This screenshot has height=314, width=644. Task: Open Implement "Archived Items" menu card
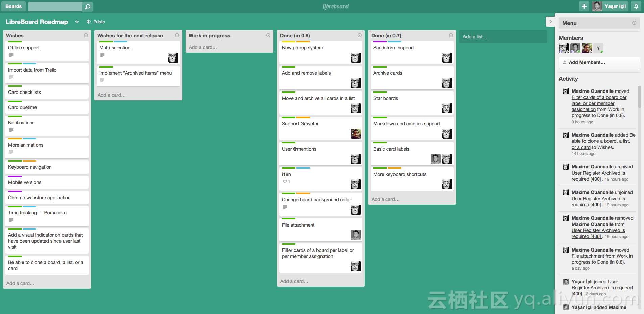click(138, 76)
